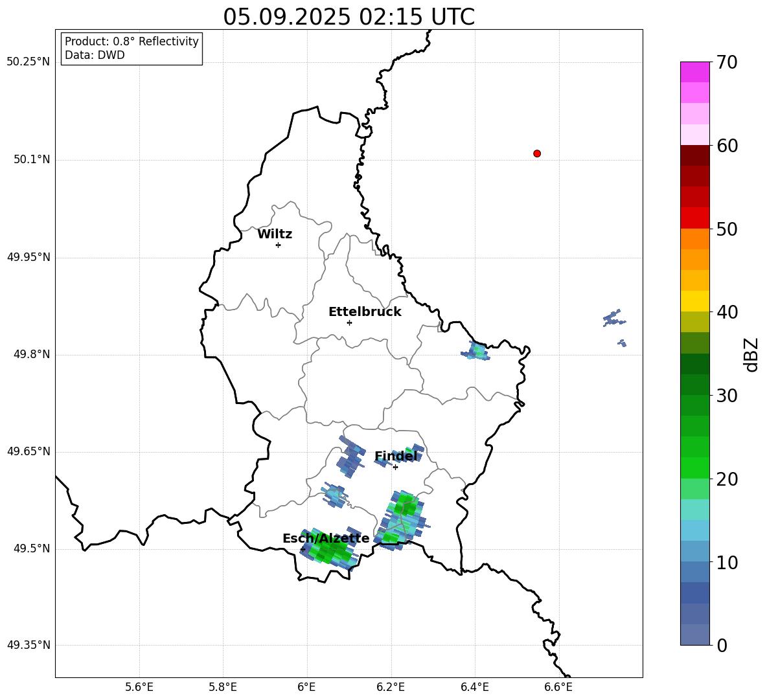This screenshot has width=767, height=700.
Task: Click the 5.6°E longitude label
Action: pyautogui.click(x=139, y=687)
